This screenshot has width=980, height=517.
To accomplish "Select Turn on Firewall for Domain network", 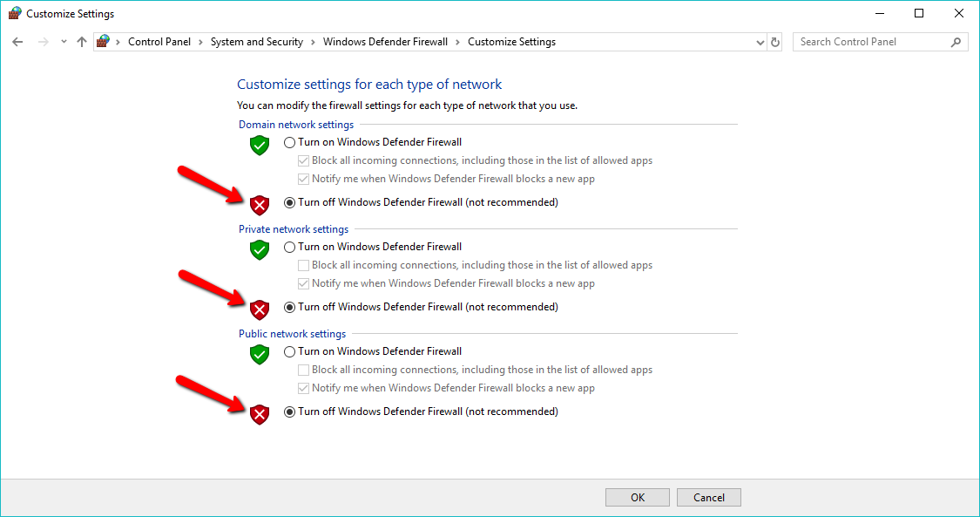I will click(289, 142).
